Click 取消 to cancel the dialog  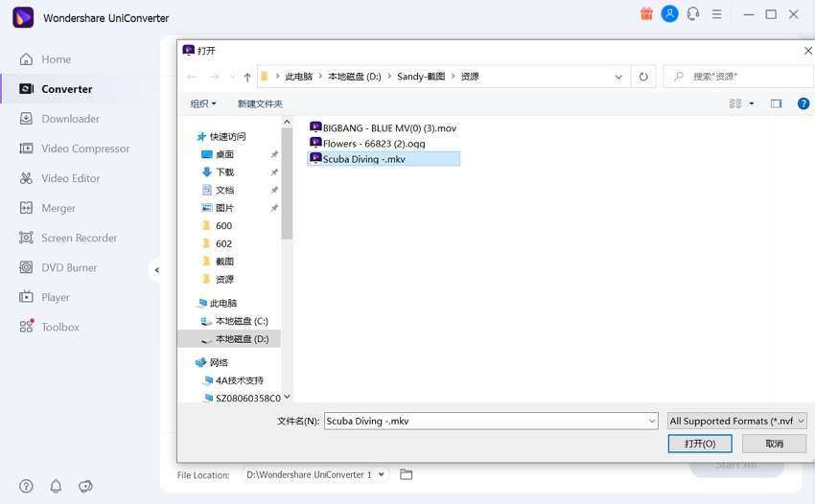[775, 444]
